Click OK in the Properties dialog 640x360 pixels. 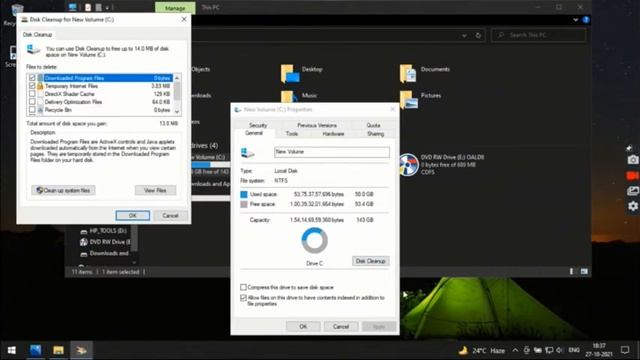(x=303, y=327)
